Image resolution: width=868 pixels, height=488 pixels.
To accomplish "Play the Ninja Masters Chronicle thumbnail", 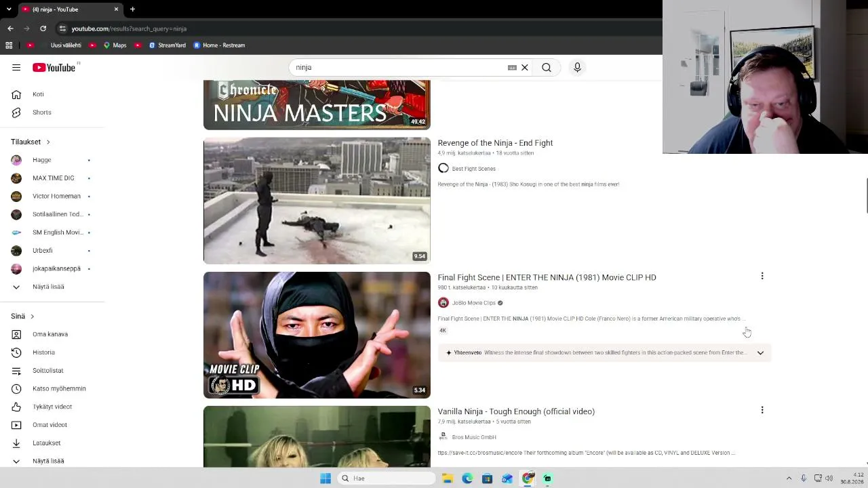I will (317, 105).
